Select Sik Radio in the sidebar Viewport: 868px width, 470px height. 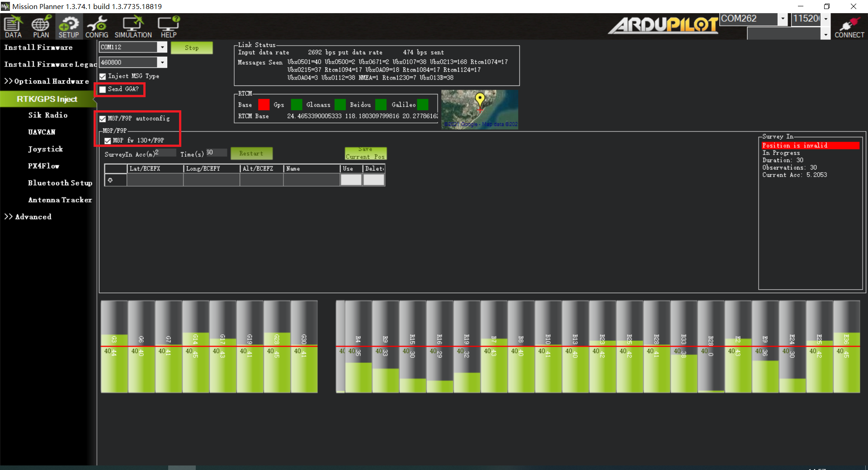click(x=48, y=115)
